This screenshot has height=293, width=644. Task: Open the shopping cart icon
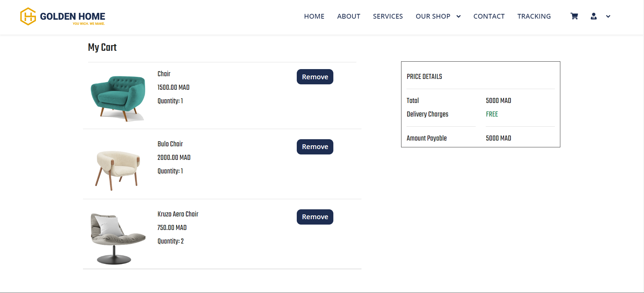[x=574, y=16]
